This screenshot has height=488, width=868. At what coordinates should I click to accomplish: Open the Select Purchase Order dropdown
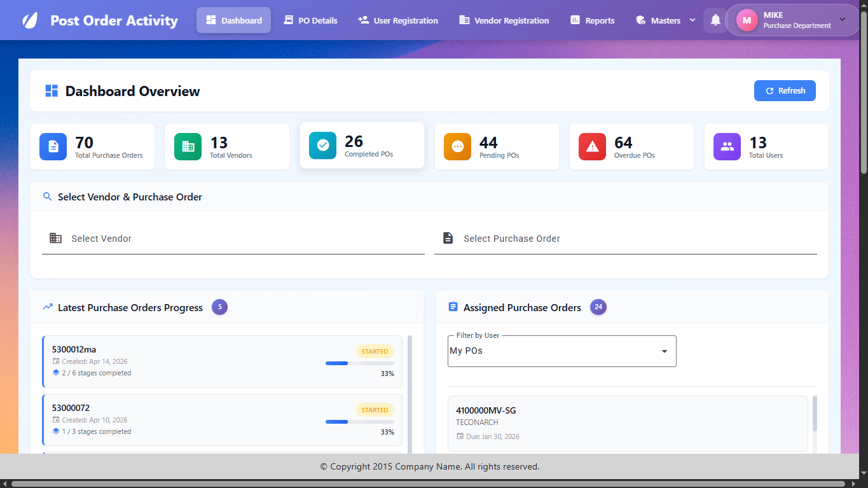click(x=626, y=239)
